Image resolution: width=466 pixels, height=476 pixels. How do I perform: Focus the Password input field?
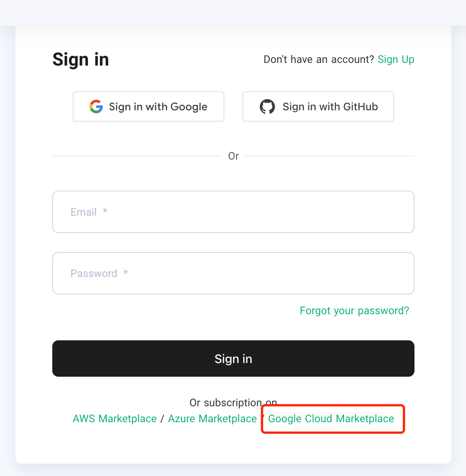(x=233, y=273)
